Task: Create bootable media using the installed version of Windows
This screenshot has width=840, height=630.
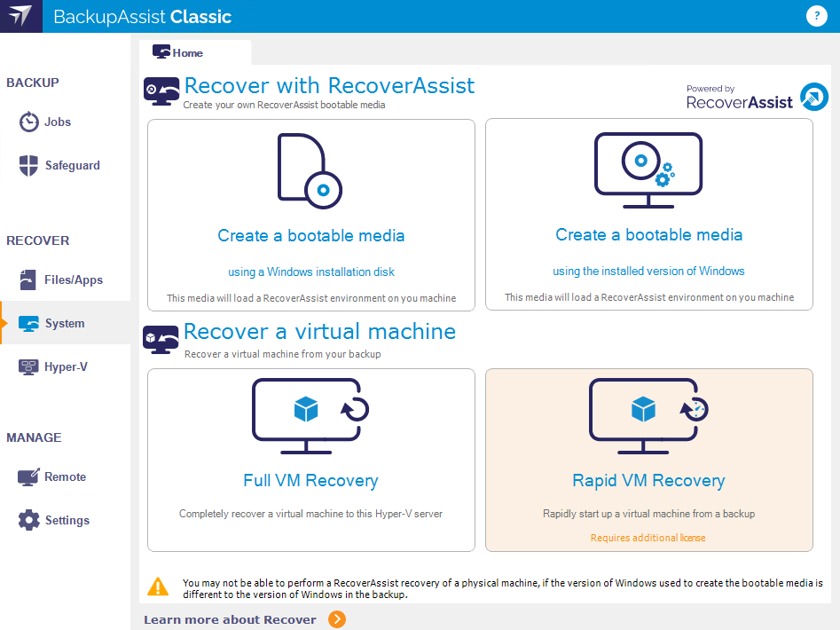Action: click(x=648, y=214)
